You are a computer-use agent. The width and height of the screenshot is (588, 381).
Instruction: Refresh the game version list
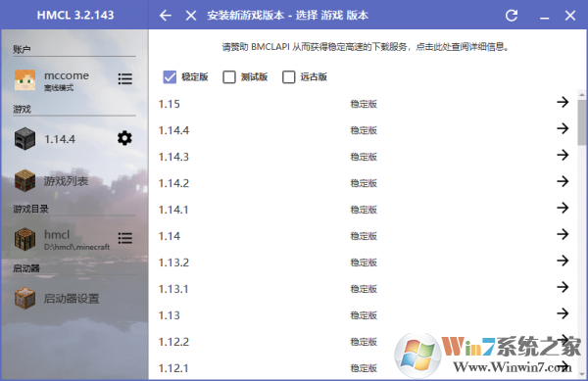click(x=512, y=16)
